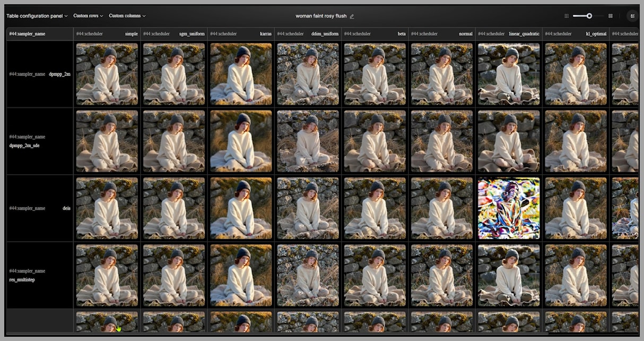Open the sgm_uniform image in the dpmpp_2m_sde row
Image resolution: width=644 pixels, height=341 pixels.
point(173,140)
